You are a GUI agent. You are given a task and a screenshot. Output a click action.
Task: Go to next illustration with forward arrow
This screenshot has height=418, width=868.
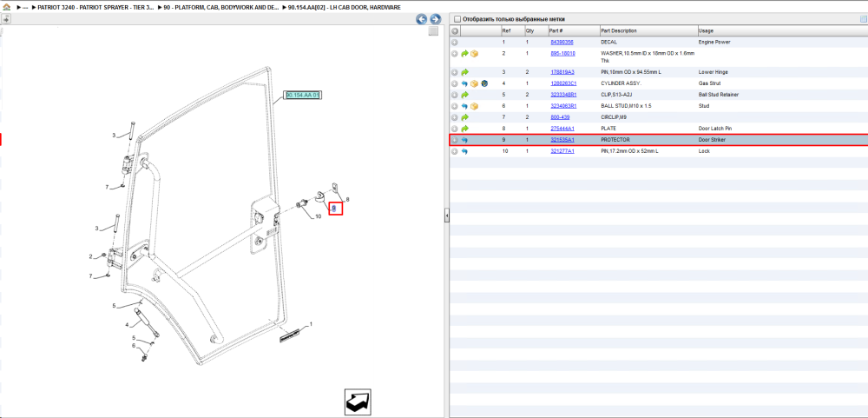click(436, 19)
